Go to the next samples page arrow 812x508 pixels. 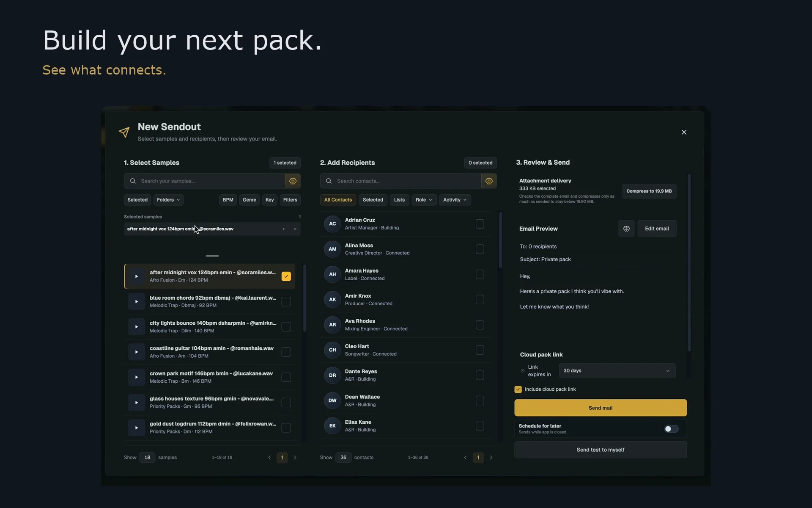(295, 458)
